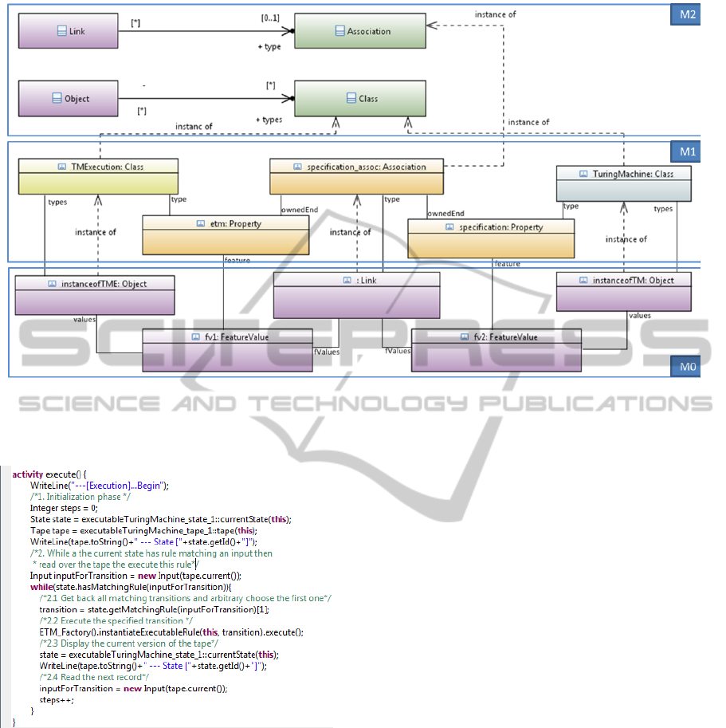Select the icon of the green Class node
Image resolution: width=726 pixels, height=728 pixels.
[351, 99]
